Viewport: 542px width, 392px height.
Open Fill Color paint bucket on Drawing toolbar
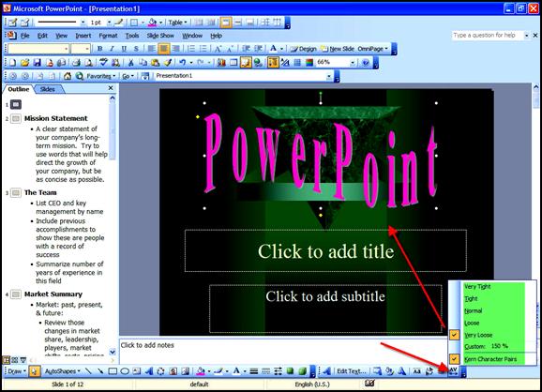click(201, 371)
